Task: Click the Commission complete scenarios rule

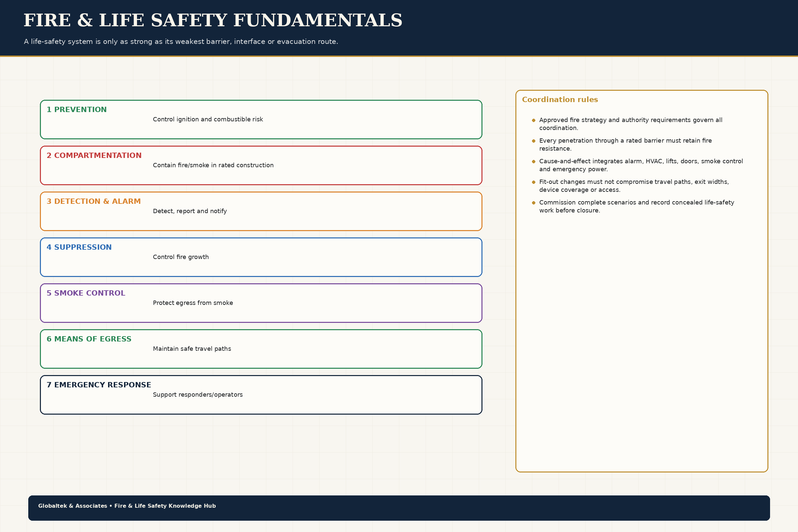Action: [636, 206]
